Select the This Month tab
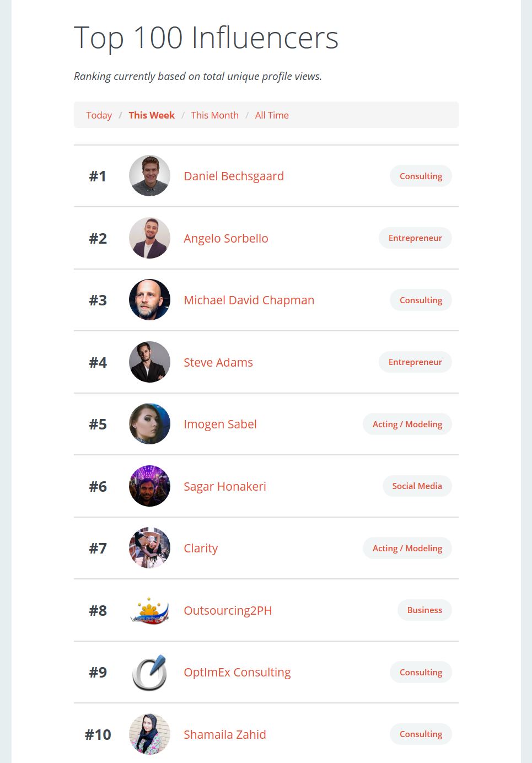The height and width of the screenshot is (763, 532). (x=214, y=115)
